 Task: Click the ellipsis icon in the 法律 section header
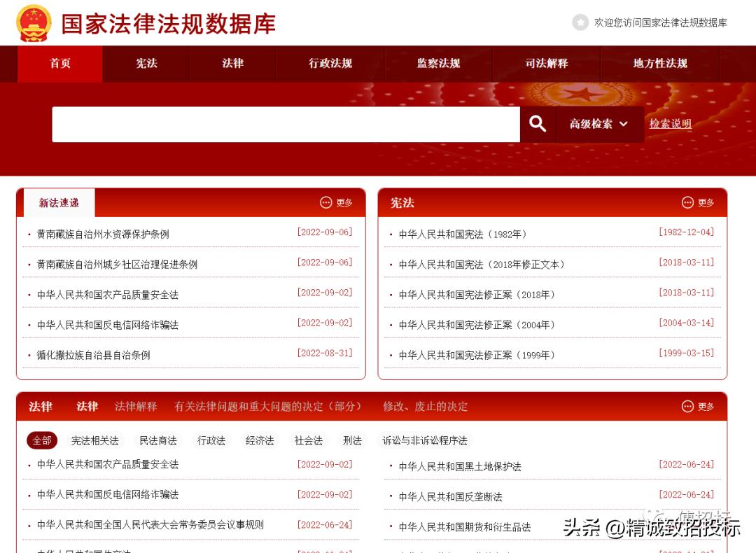click(x=687, y=405)
